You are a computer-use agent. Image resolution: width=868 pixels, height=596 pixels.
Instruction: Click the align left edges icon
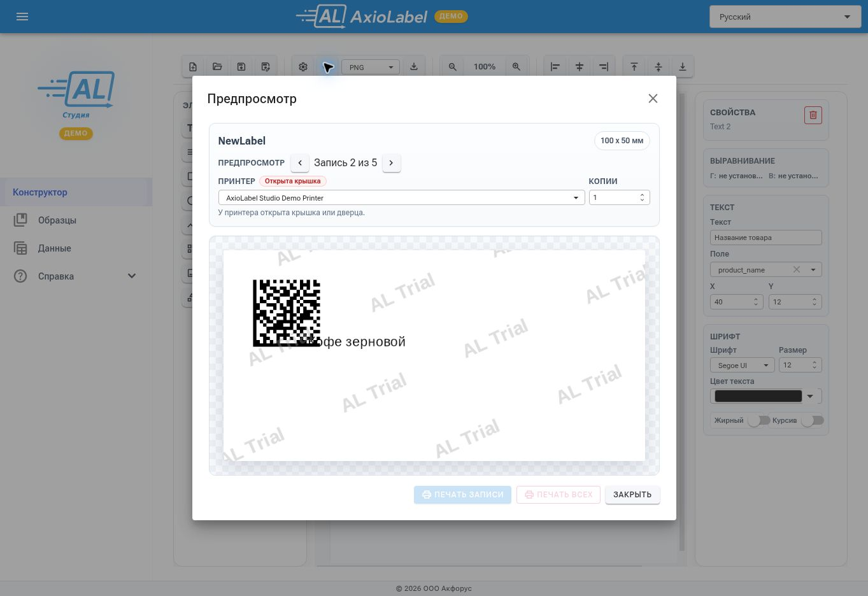(555, 67)
